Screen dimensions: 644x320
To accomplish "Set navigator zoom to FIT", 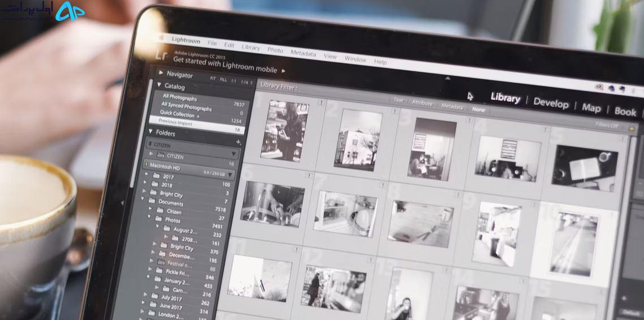I will 213,78.
